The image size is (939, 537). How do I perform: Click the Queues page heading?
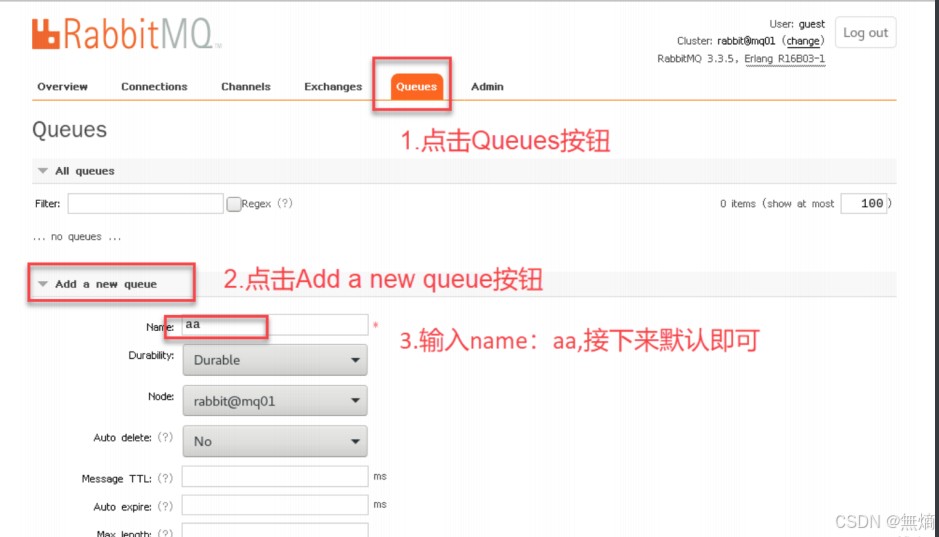69,130
